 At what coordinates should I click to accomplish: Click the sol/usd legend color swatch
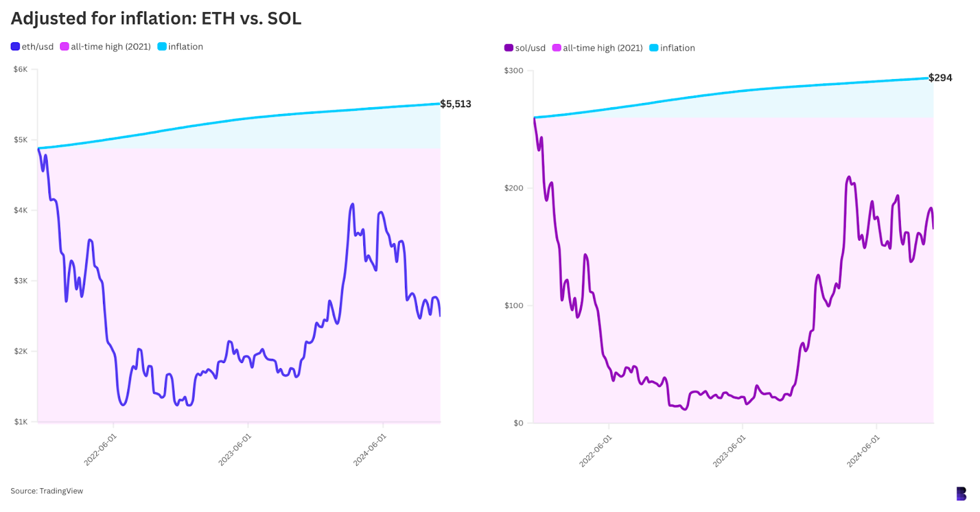click(508, 48)
